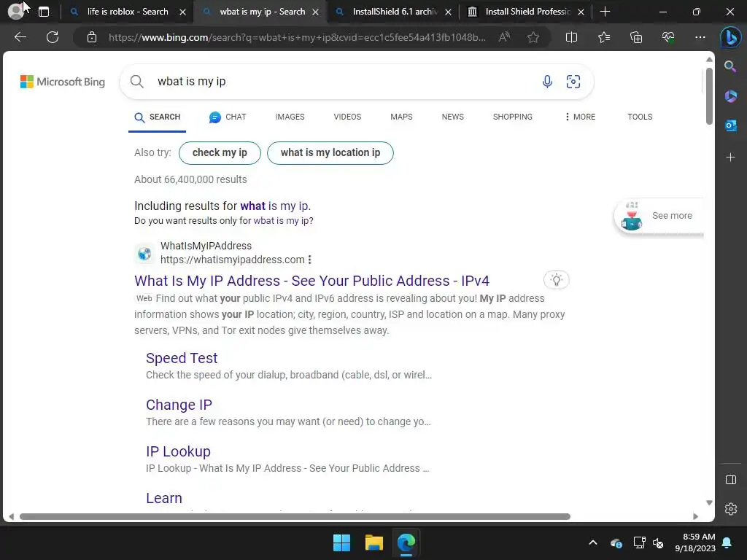747x560 pixels.
Task: Open File Explorer from taskbar
Action: pos(374,542)
